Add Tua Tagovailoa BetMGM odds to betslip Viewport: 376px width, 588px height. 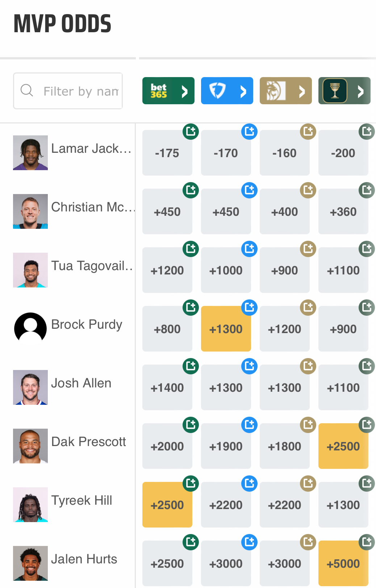pyautogui.click(x=308, y=249)
